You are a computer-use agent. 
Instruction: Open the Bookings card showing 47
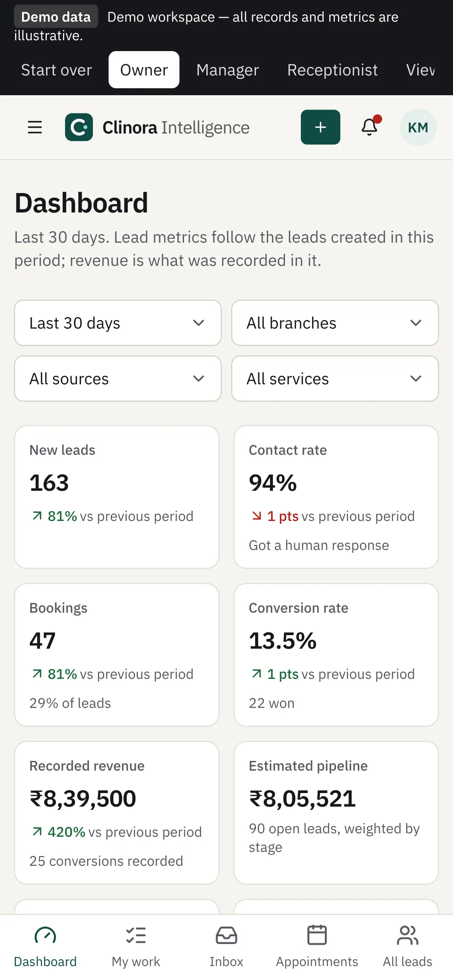(x=117, y=655)
